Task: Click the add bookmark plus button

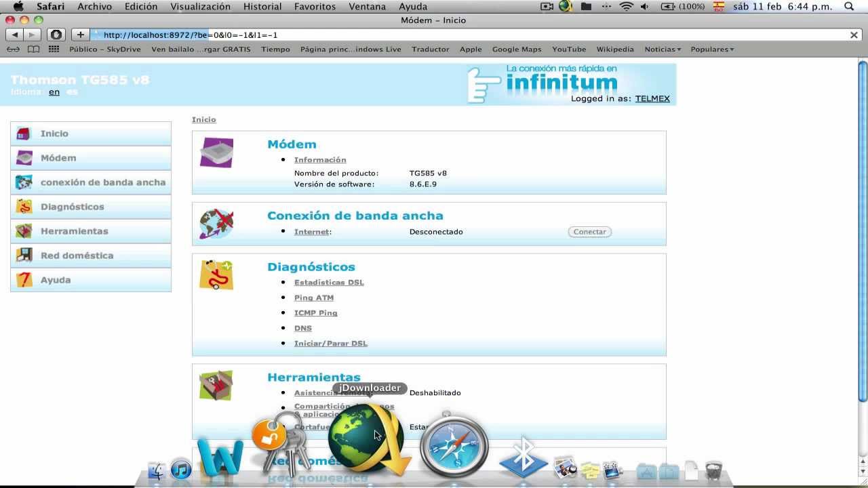Action: coord(80,35)
